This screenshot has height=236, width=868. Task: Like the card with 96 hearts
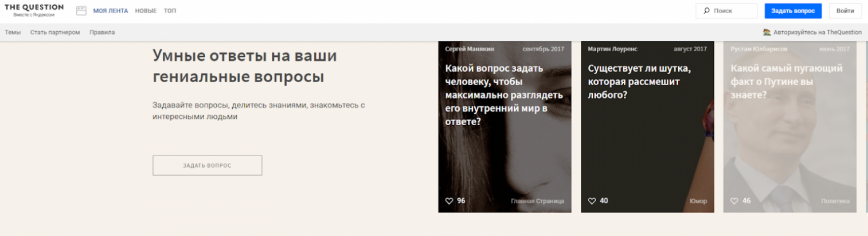(449, 201)
